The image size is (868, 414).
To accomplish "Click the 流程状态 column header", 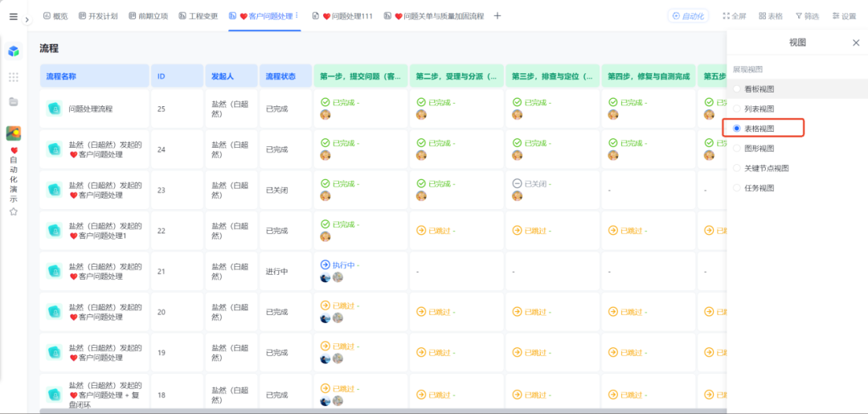I will [285, 76].
